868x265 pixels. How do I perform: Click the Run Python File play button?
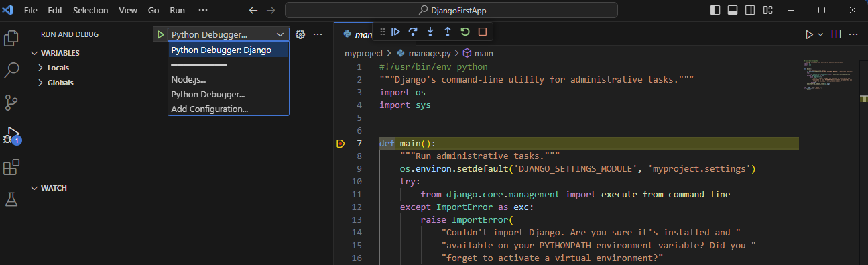tap(808, 34)
